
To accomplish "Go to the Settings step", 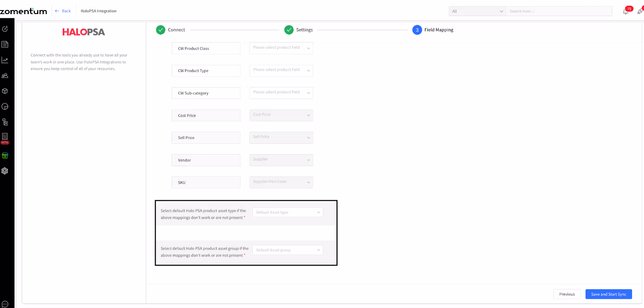I will pyautogui.click(x=299, y=30).
